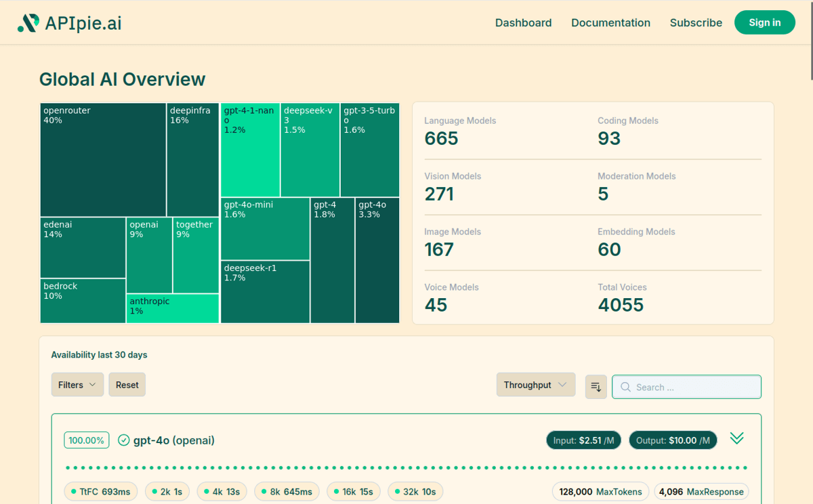Image resolution: width=813 pixels, height=504 pixels.
Task: Select Dashboard in the top navigation
Action: coord(523,22)
